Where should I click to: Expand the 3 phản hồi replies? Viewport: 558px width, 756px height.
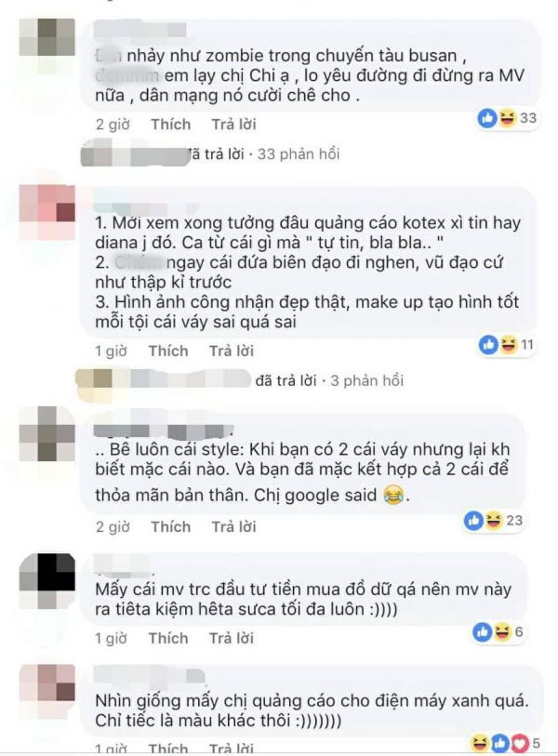point(366,380)
